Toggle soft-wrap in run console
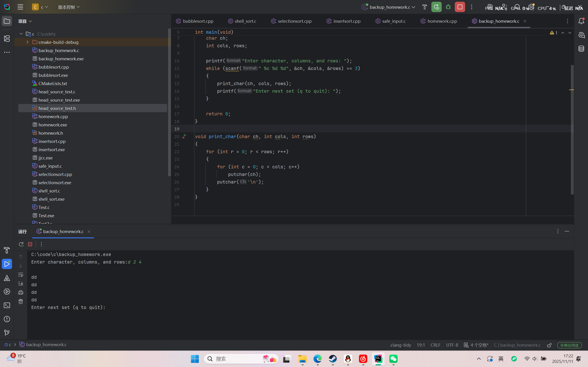This screenshot has height=367, width=588. pos(21,275)
